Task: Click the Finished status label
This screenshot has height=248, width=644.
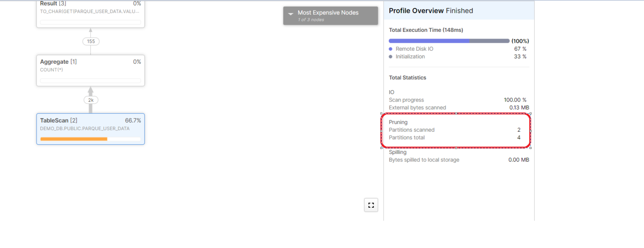Action: coord(460,10)
